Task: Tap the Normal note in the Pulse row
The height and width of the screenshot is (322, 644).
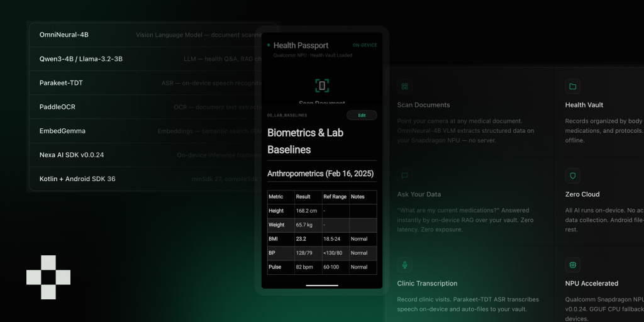Action: [x=359, y=267]
